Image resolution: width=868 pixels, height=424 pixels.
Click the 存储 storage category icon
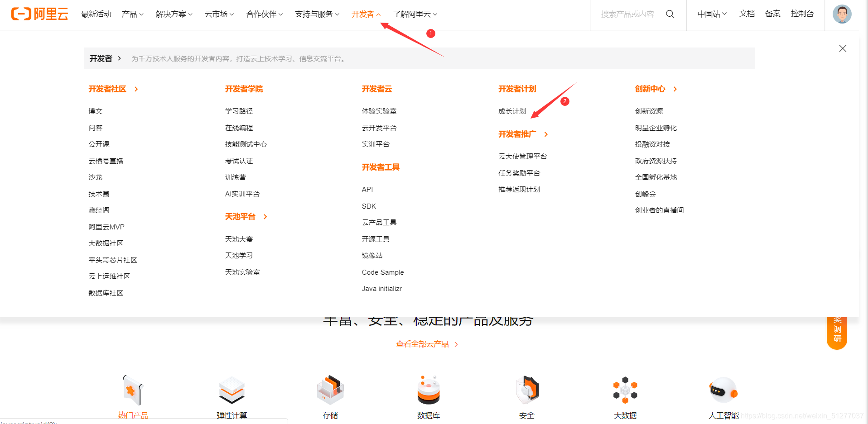330,390
